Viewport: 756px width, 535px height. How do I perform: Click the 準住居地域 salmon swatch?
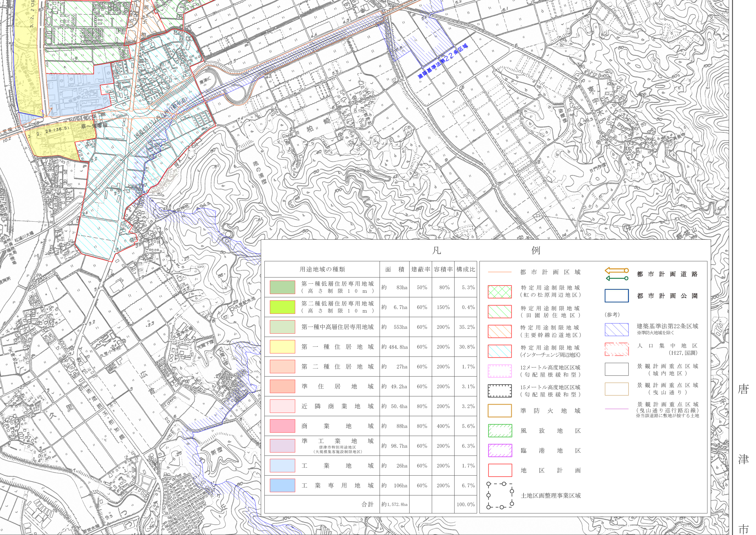tap(282, 386)
